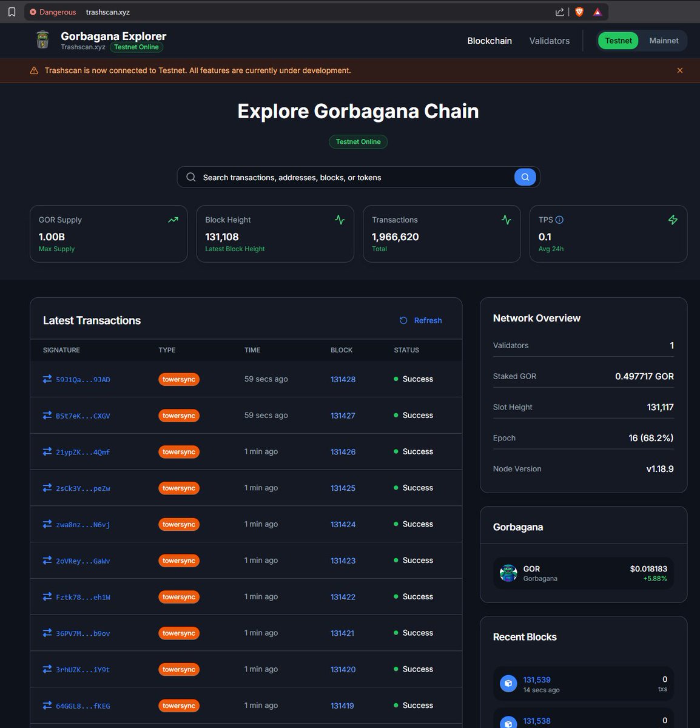
Task: Click the cube icon for block 131,539
Action: (508, 684)
